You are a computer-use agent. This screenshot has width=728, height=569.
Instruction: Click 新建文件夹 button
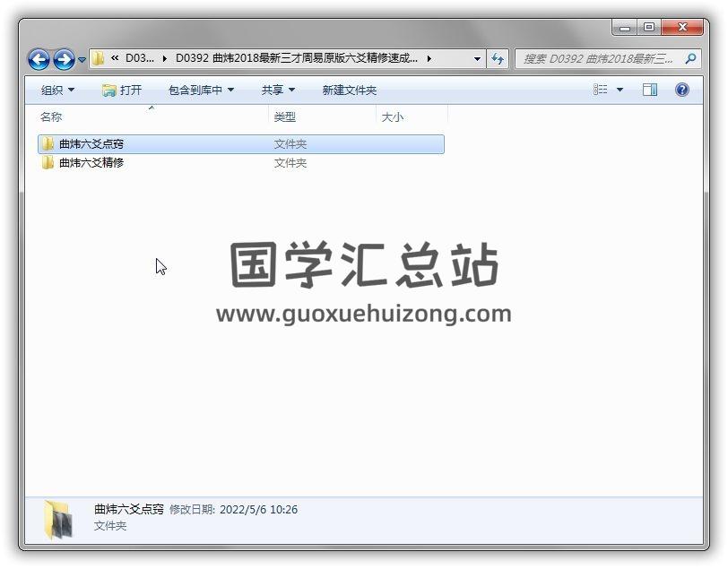point(349,90)
